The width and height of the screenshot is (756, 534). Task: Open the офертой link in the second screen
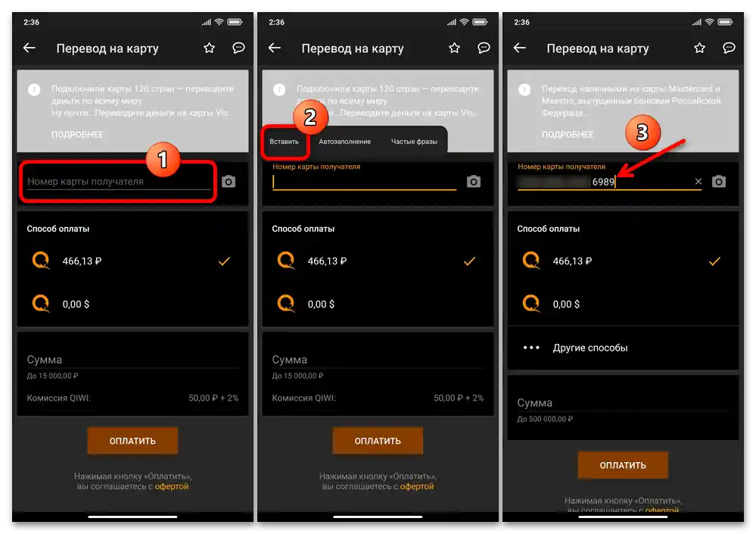click(x=416, y=487)
